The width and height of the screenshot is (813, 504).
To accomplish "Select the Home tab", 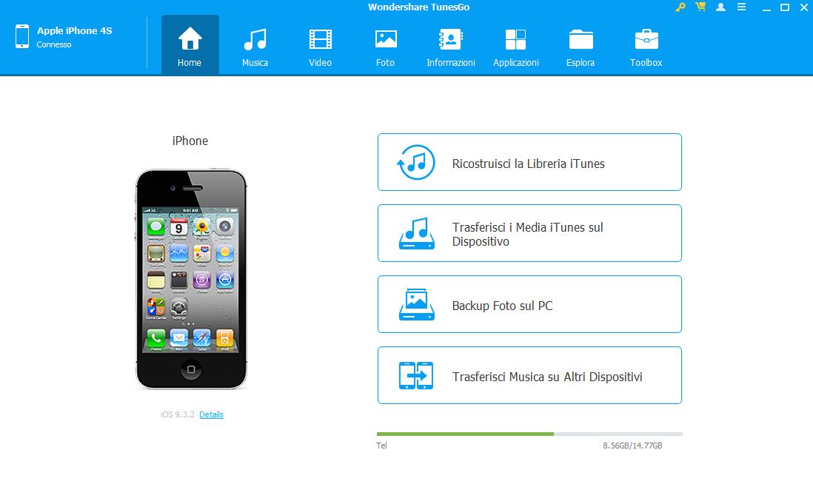I will click(x=190, y=46).
